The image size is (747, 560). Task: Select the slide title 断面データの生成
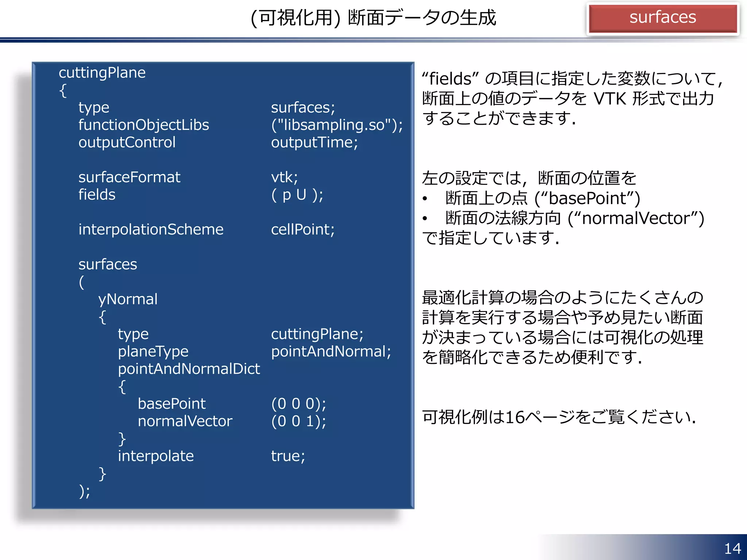coord(422,17)
